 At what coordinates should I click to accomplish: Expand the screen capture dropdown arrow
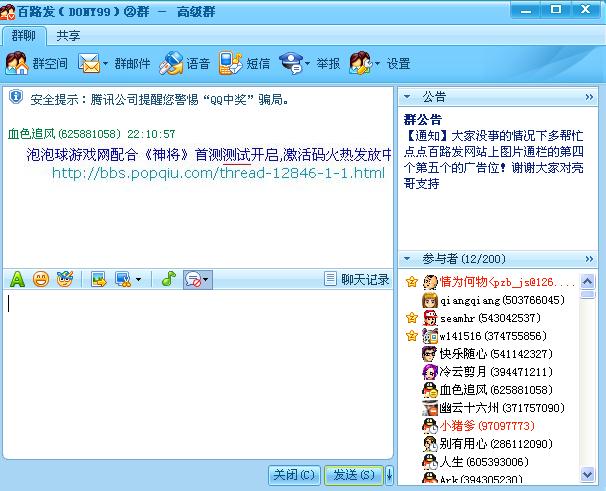[x=138, y=280]
